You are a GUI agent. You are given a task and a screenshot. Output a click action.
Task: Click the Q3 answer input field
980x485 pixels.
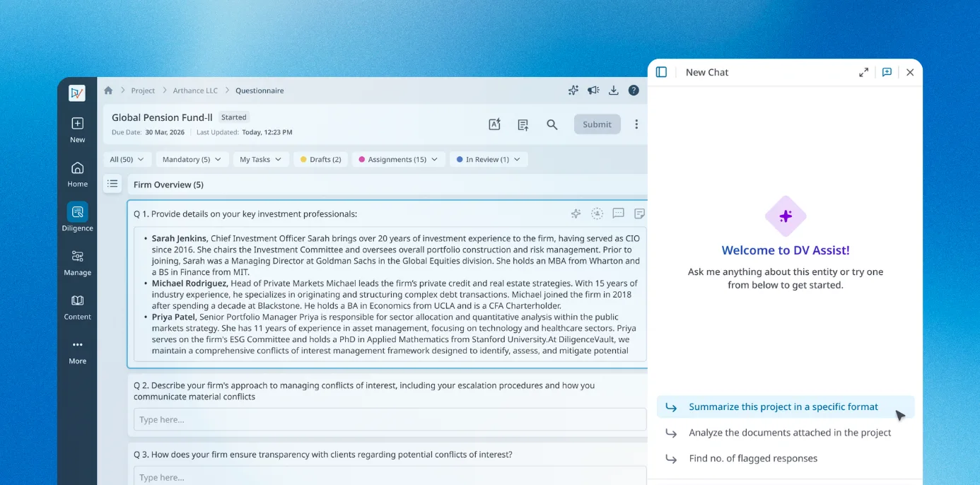(390, 477)
